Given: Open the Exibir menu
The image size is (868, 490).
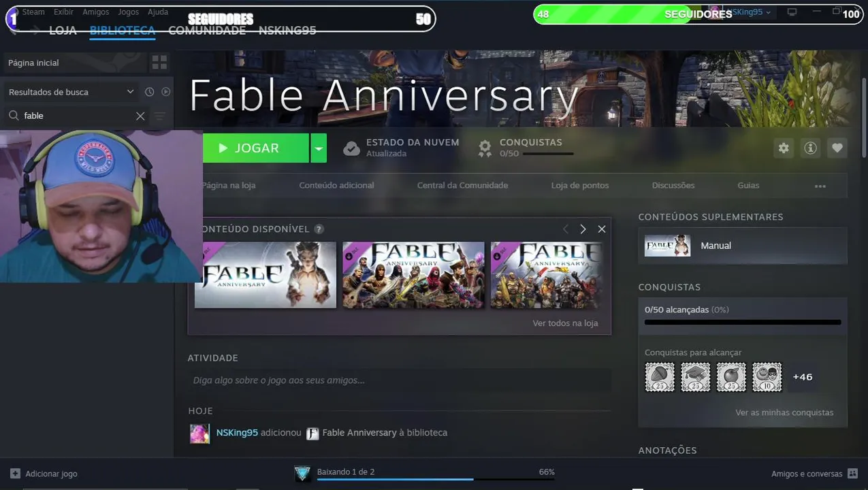Looking at the screenshot, I should point(63,12).
